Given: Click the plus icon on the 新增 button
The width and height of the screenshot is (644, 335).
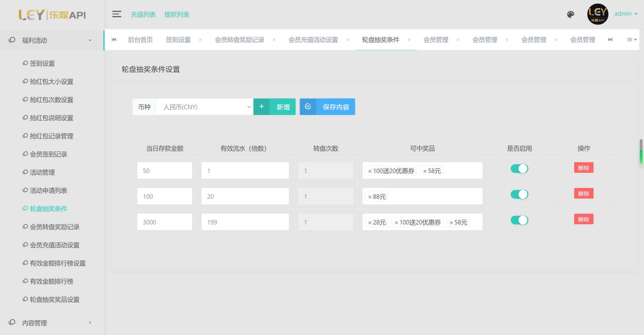Looking at the screenshot, I should 262,107.
